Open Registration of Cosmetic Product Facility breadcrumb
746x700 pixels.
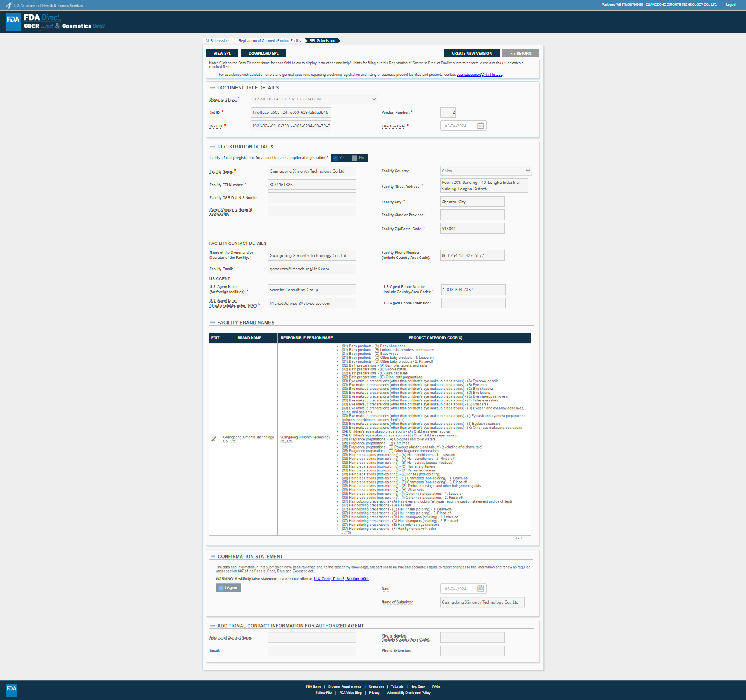click(x=270, y=41)
